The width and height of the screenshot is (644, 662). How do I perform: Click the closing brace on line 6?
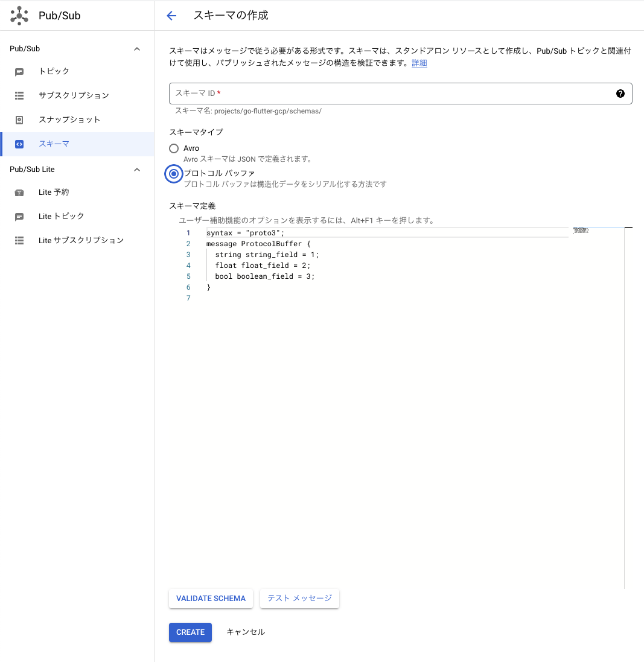click(208, 287)
